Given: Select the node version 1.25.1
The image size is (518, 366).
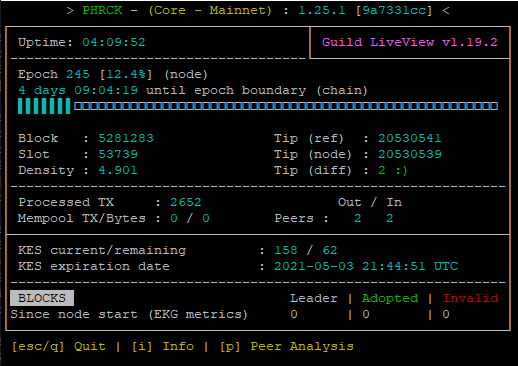Looking at the screenshot, I should click(322, 10).
